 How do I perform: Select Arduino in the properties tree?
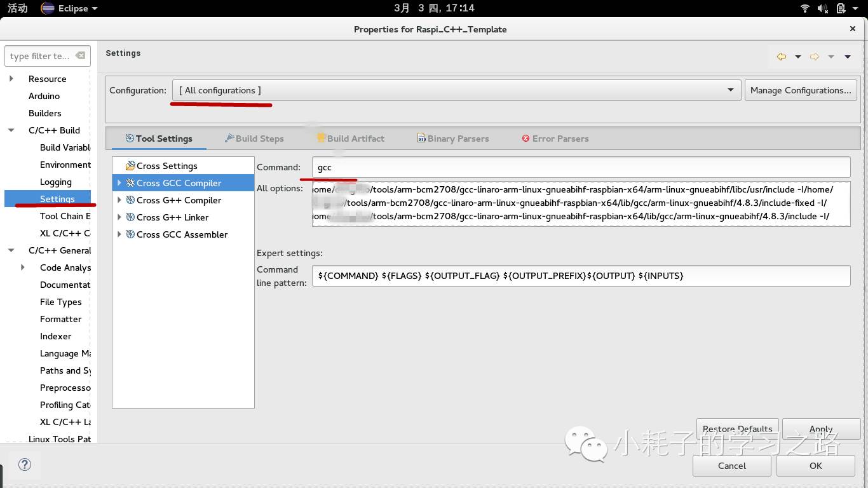click(44, 96)
